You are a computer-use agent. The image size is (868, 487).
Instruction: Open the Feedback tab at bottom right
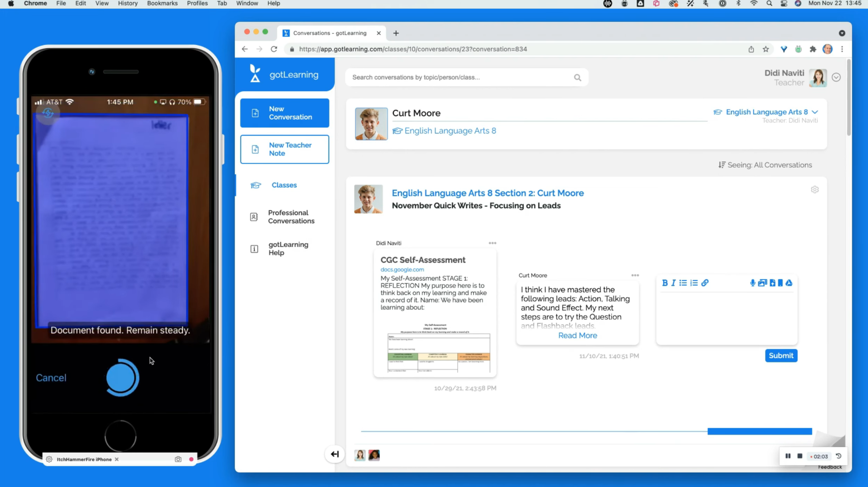830,467
